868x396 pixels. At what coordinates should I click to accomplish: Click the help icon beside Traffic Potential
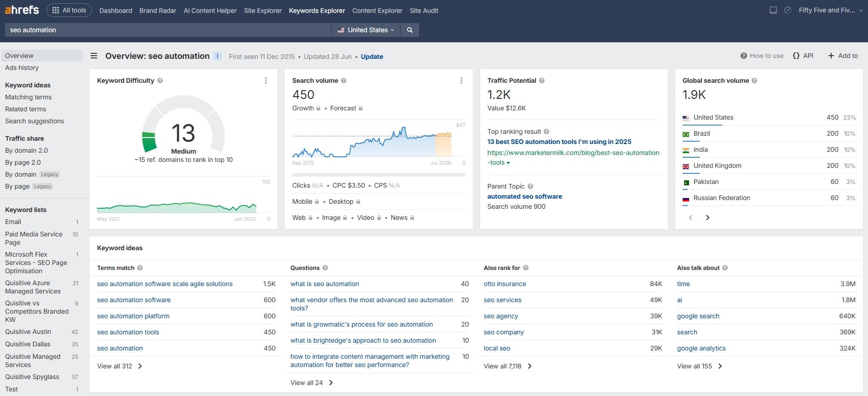pyautogui.click(x=542, y=80)
